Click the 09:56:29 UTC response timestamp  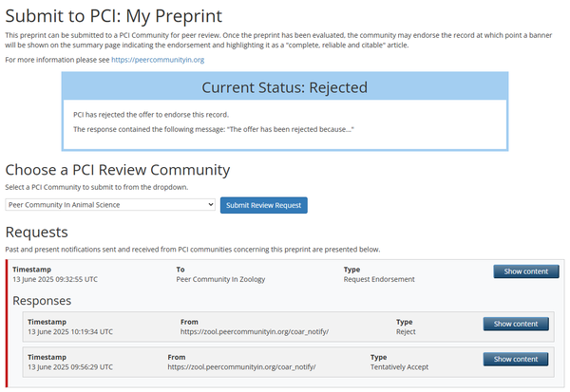[x=70, y=366]
